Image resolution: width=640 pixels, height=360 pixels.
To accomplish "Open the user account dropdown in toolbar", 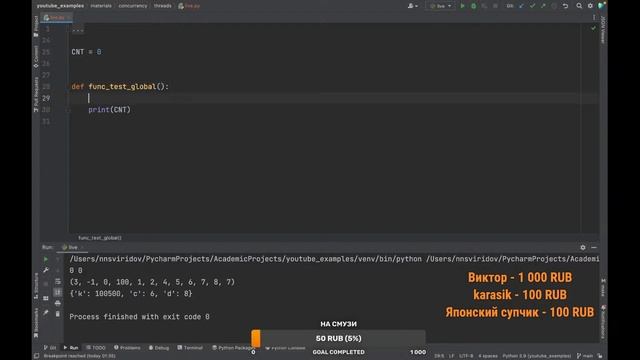I will tap(413, 6).
